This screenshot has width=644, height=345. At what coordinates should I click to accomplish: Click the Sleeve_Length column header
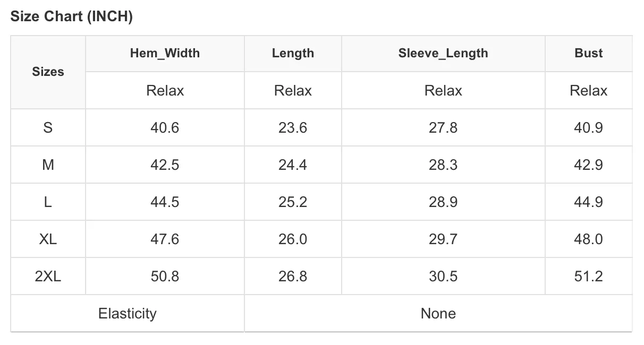pos(443,53)
